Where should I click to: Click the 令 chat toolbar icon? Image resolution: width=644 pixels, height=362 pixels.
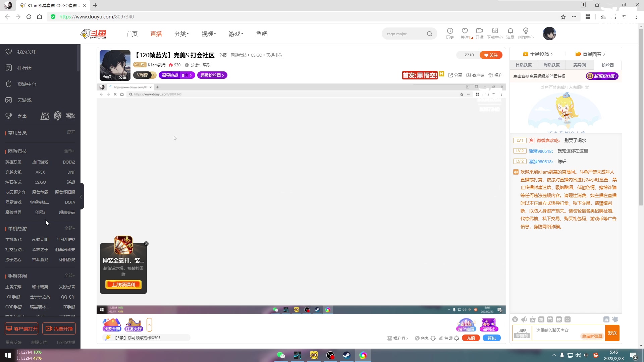pos(568,319)
